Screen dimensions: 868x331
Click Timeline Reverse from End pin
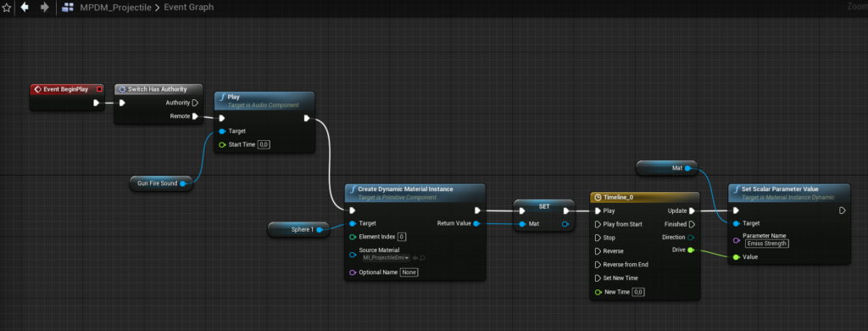pyautogui.click(x=598, y=265)
